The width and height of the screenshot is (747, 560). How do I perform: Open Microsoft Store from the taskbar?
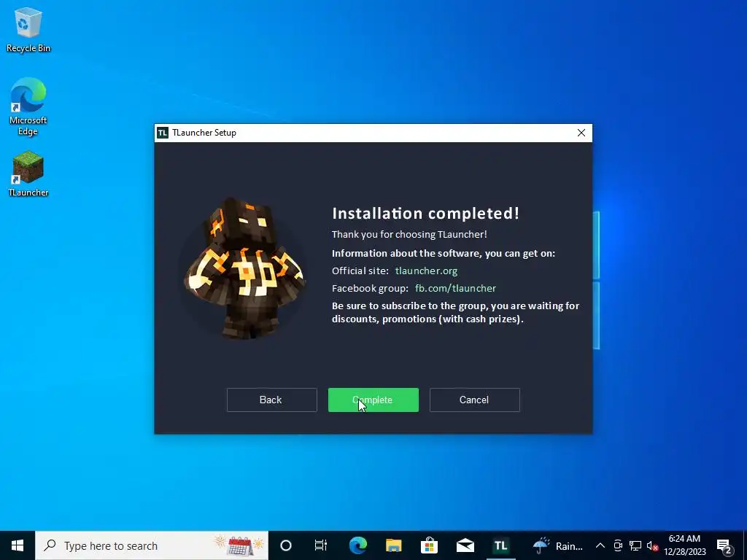429,545
